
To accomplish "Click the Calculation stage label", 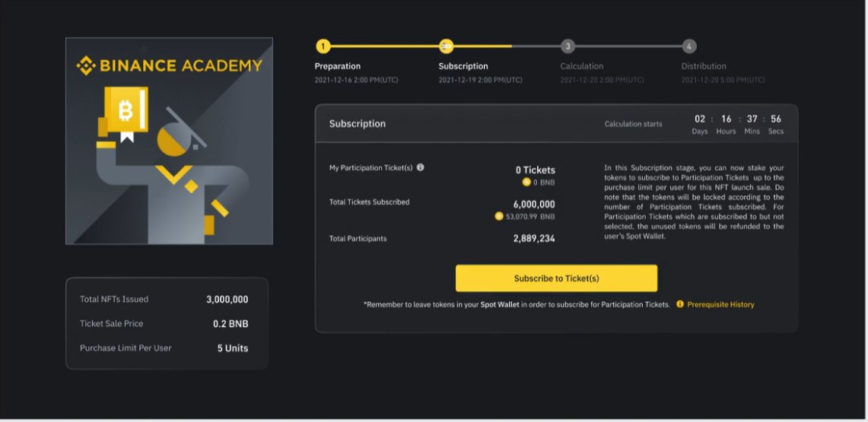I will pos(581,66).
